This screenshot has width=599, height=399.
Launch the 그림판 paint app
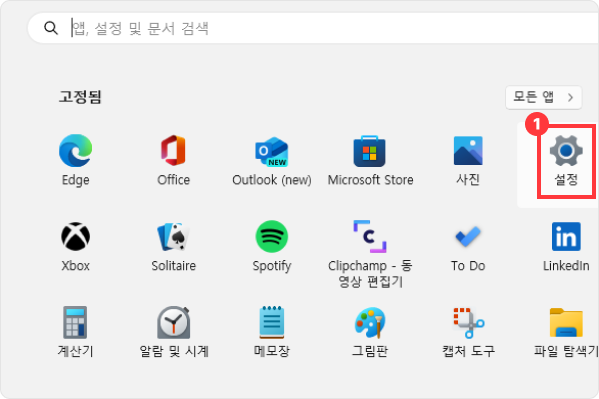(370, 332)
